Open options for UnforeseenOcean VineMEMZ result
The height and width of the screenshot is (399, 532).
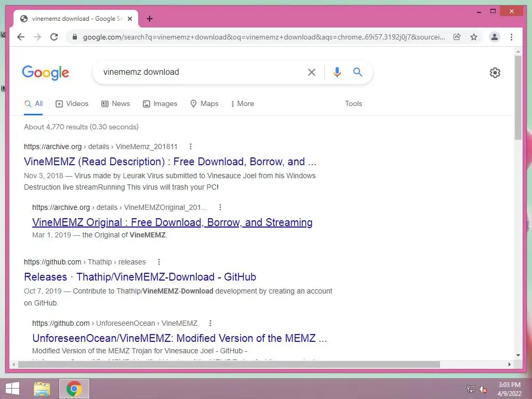pos(210,323)
